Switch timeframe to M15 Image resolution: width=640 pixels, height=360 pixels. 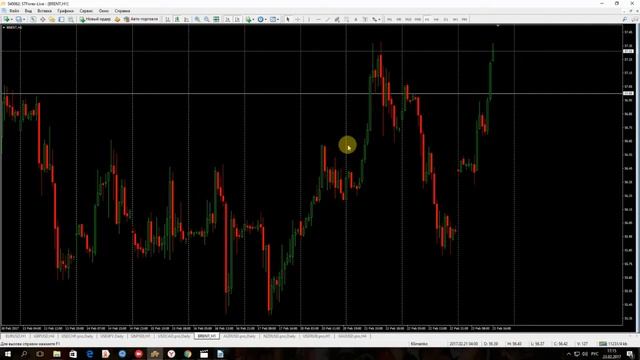pos(408,19)
